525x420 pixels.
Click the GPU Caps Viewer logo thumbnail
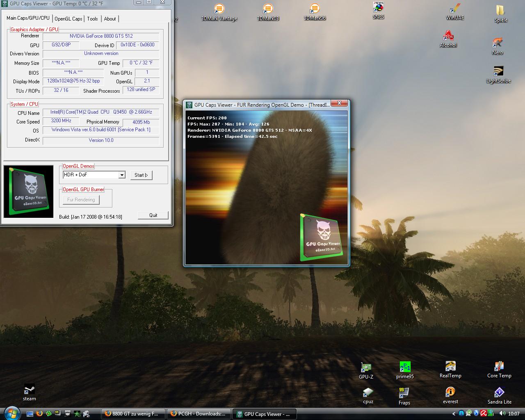(x=28, y=192)
